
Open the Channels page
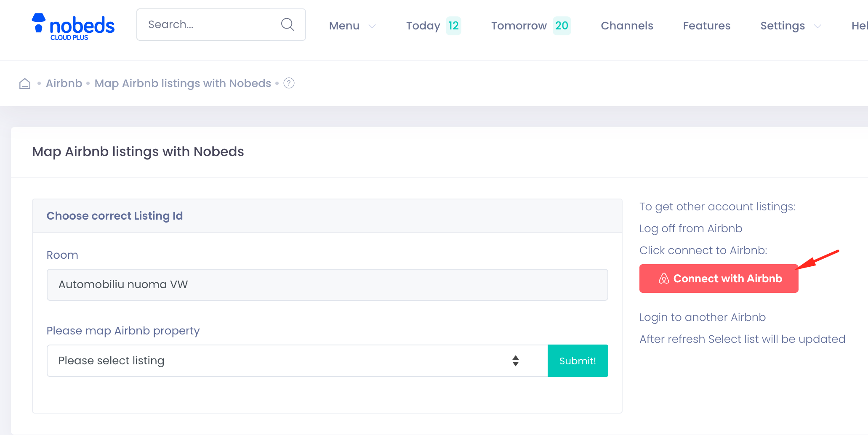tap(627, 26)
